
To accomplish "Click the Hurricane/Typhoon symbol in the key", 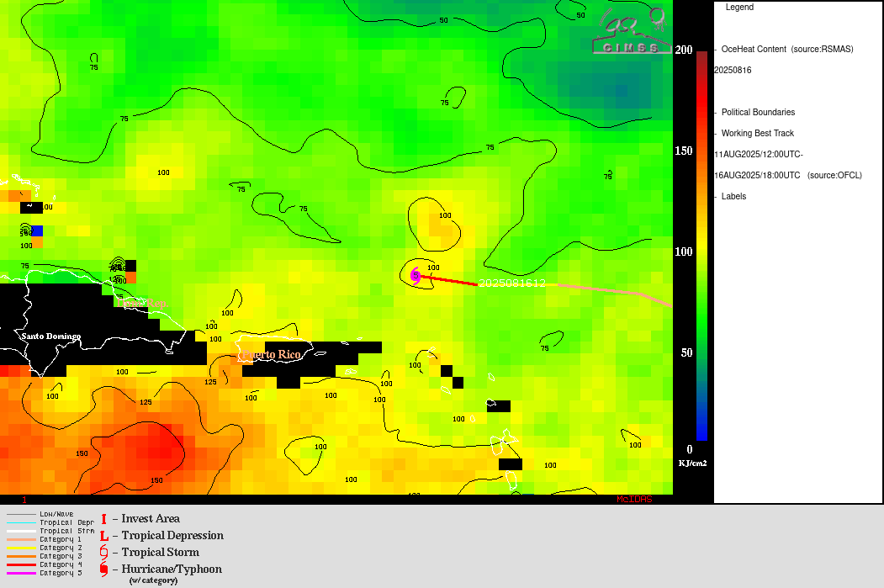I will click(x=103, y=569).
